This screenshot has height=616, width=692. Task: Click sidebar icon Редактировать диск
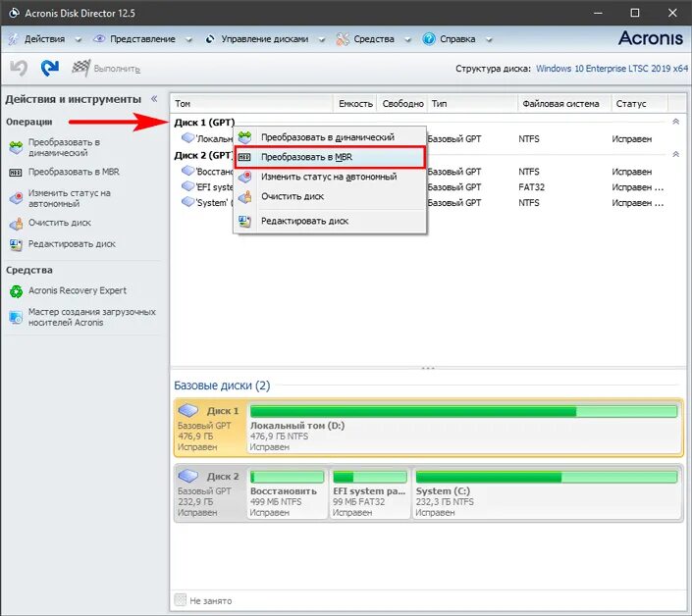click(x=16, y=244)
